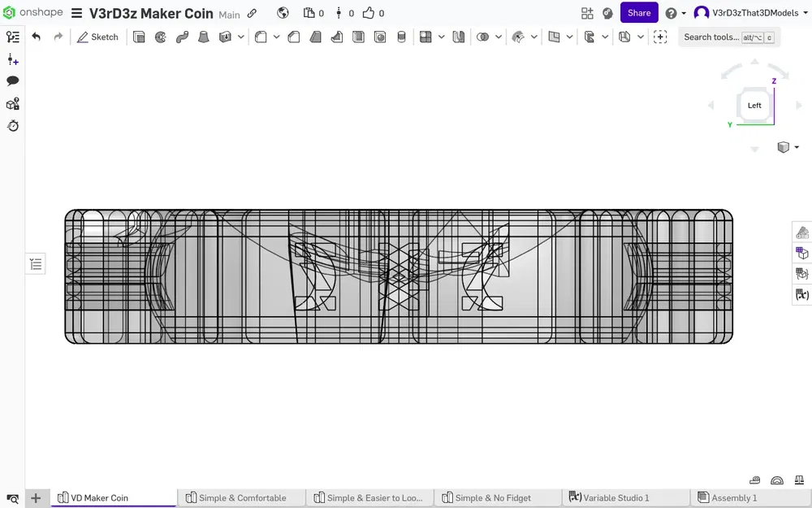Toggle the section view tool near bottom right
This screenshot has width=812, height=508.
tap(754, 480)
